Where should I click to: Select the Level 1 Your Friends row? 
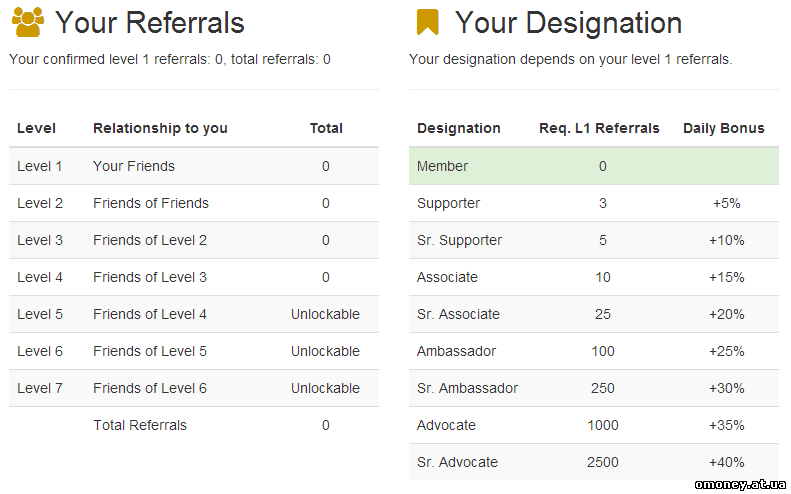(194, 166)
